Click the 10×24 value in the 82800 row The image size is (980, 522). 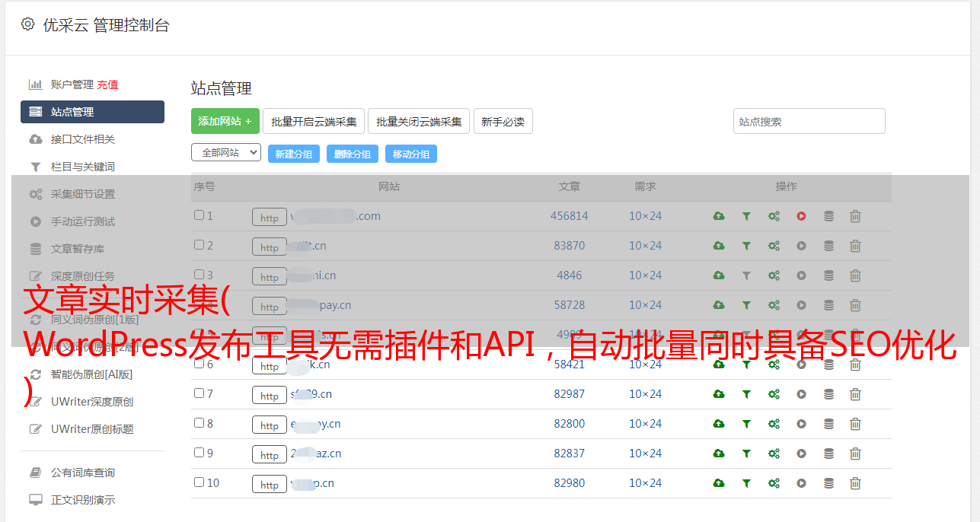point(646,424)
